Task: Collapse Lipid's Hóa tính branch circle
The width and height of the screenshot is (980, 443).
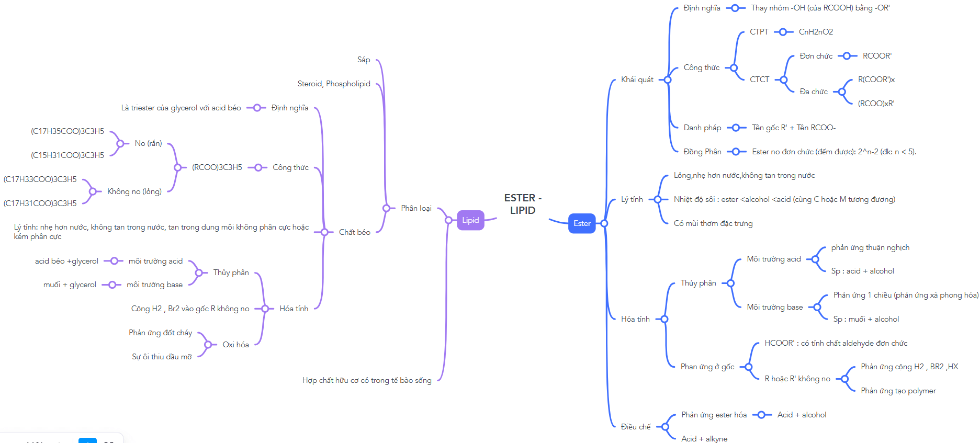Action: pyautogui.click(x=265, y=309)
